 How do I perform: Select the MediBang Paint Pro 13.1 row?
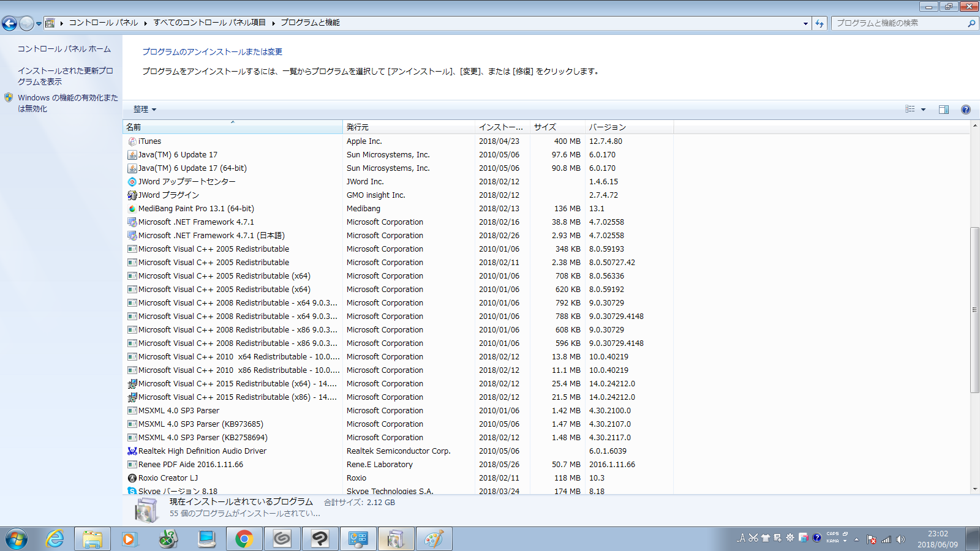coord(196,209)
